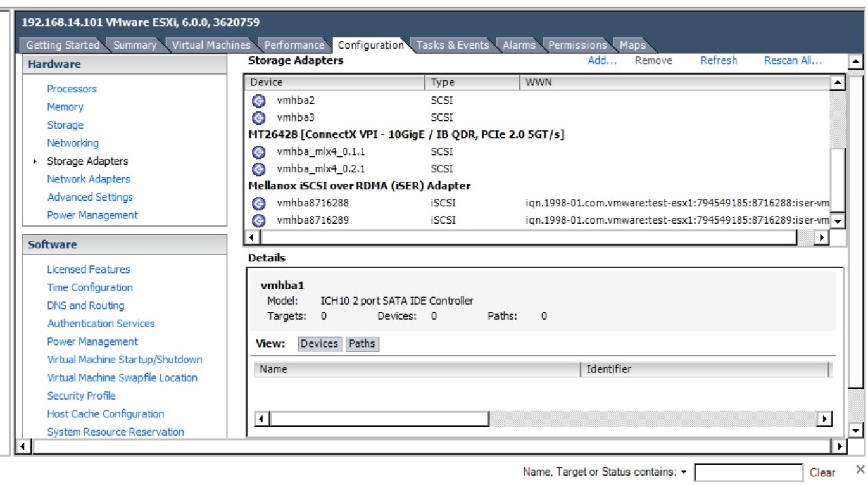This screenshot has width=868, height=485.
Task: Open Networking in the Hardware list
Action: (x=73, y=143)
